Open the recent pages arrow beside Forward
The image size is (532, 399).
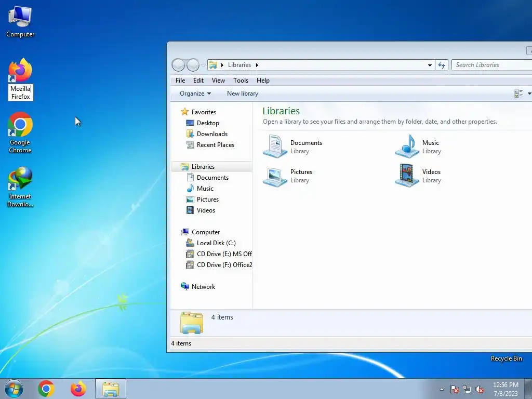coord(203,65)
